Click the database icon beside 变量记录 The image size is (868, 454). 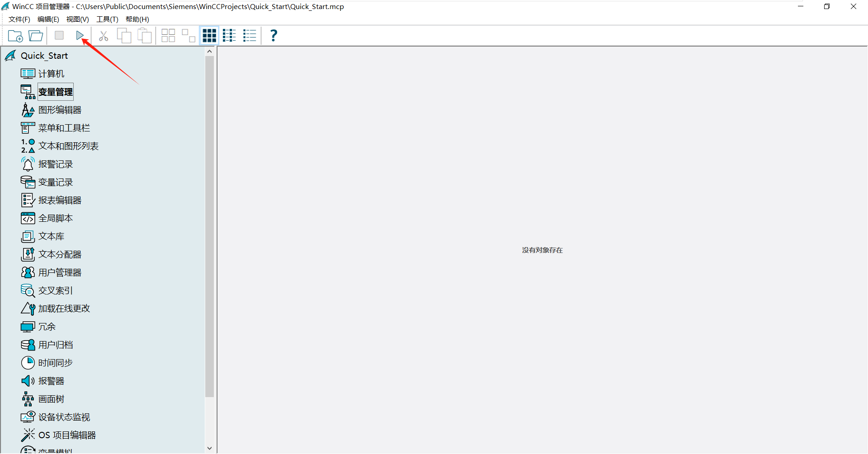[28, 182]
